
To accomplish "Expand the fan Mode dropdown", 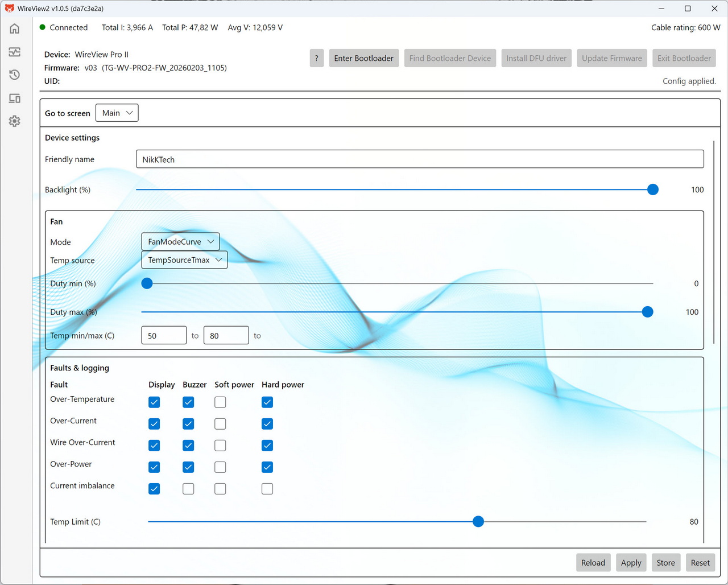I will tap(180, 242).
